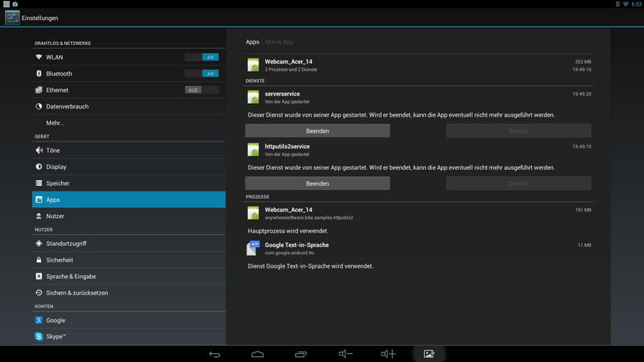
Task: Select Apps in settings list
Action: click(x=129, y=200)
